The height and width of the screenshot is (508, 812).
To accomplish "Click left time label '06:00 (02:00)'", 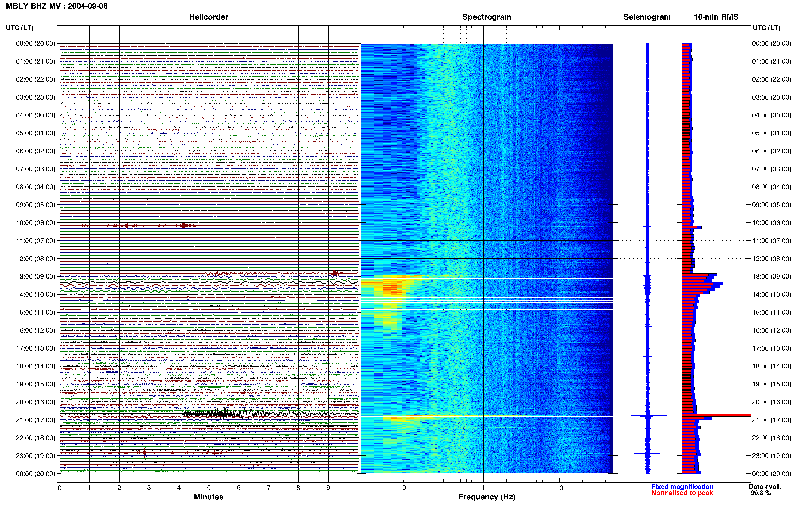I will [36, 151].
